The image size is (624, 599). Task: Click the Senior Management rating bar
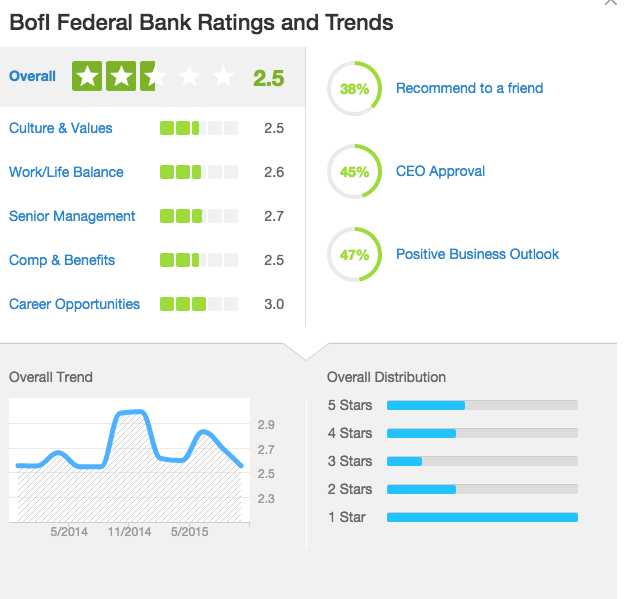pos(199,216)
